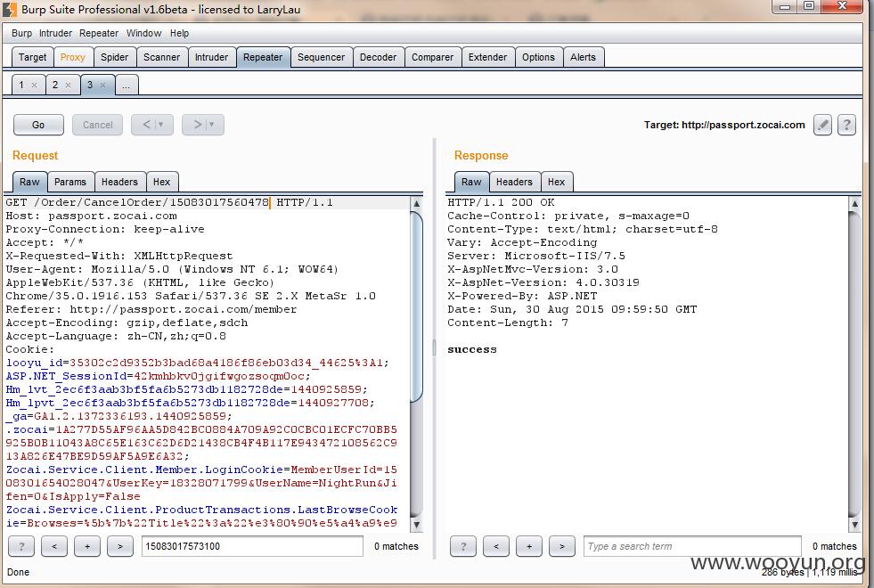Show the request Hex tab
The height and width of the screenshot is (588, 874).
161,182
